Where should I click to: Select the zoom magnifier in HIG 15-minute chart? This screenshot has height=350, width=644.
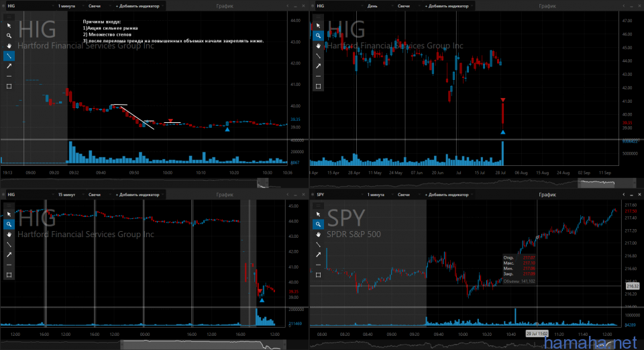(9, 224)
